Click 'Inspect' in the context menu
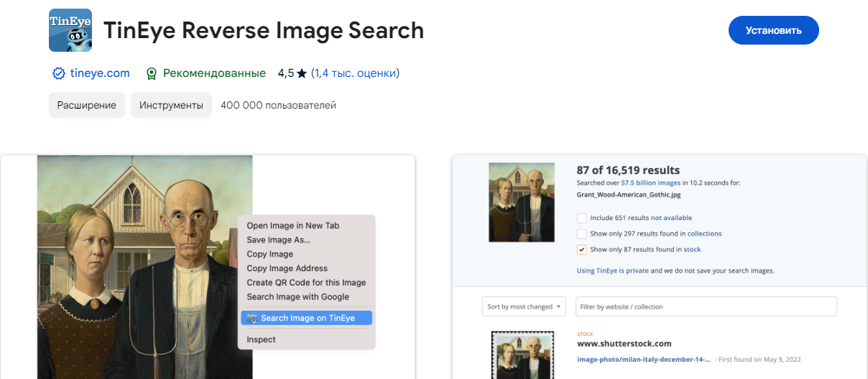Image resolution: width=868 pixels, height=379 pixels. pyautogui.click(x=261, y=339)
